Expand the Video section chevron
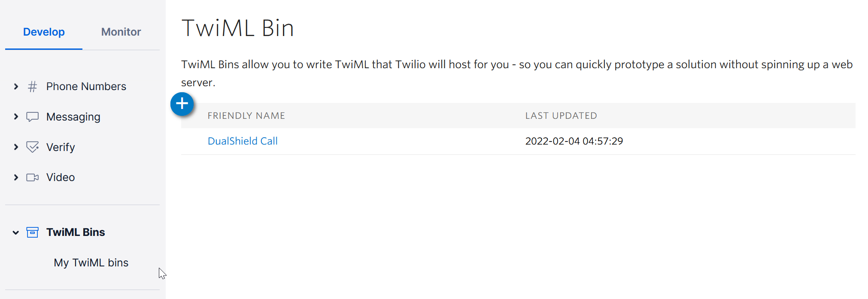The height and width of the screenshot is (299, 868). point(16,177)
